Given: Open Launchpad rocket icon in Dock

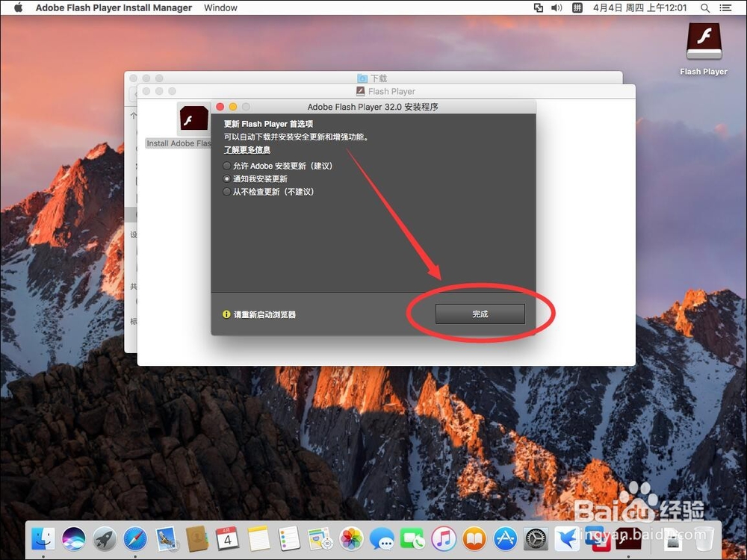Looking at the screenshot, I should 105,538.
